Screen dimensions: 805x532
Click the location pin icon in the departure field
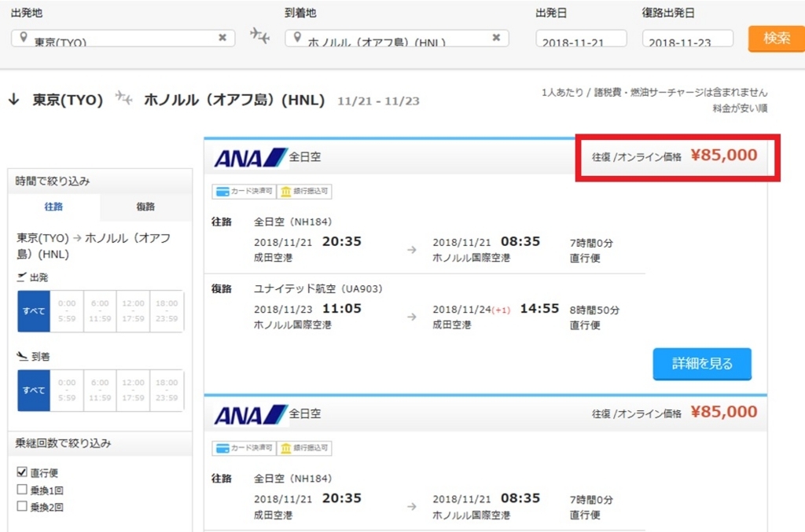(23, 37)
